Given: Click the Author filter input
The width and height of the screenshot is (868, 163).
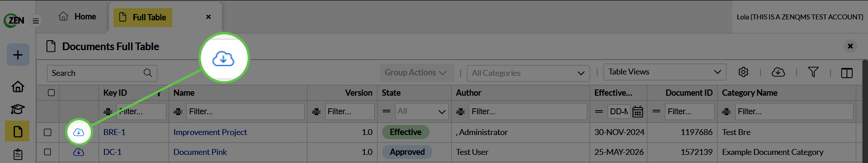Looking at the screenshot, I should pos(528,112).
